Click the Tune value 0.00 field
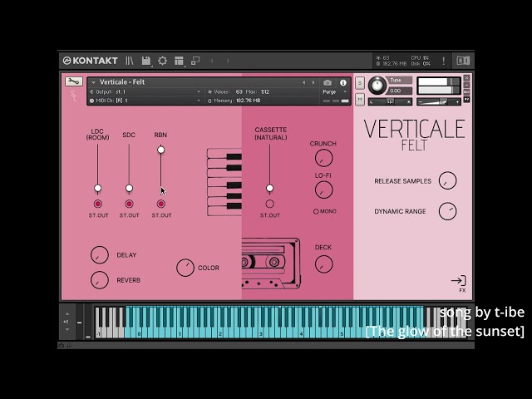Viewport: 532px width, 399px height. 399,91
